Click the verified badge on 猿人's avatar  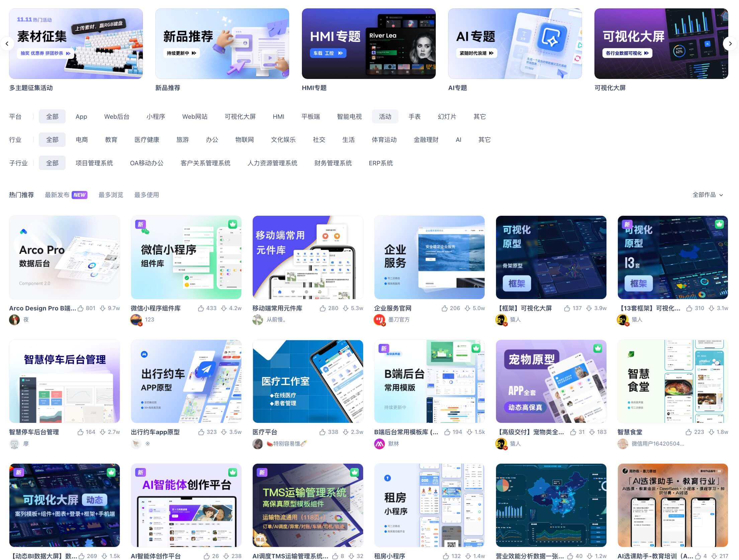[x=505, y=323]
